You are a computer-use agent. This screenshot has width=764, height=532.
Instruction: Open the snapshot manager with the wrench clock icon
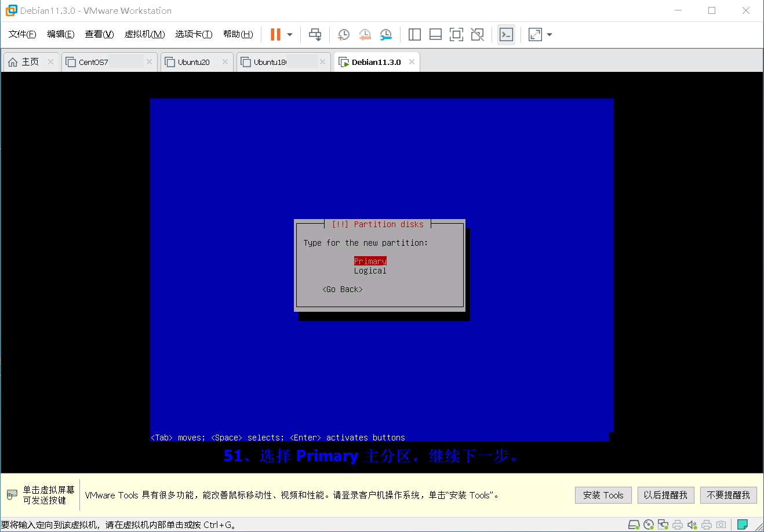[x=386, y=35]
